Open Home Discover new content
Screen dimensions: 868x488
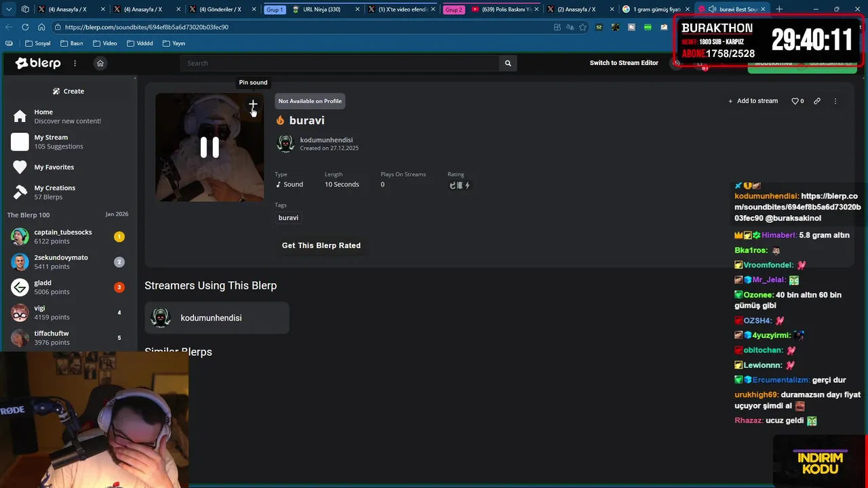pos(69,117)
